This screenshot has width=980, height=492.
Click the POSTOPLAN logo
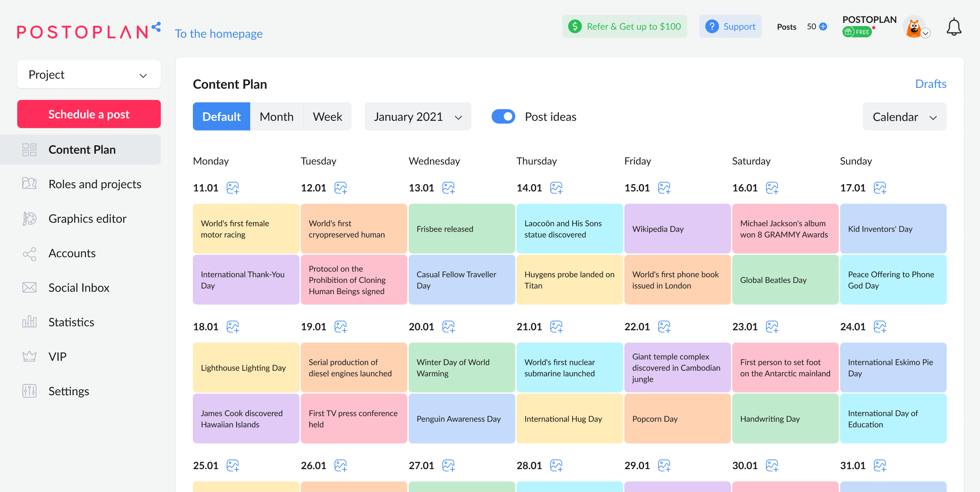click(89, 31)
